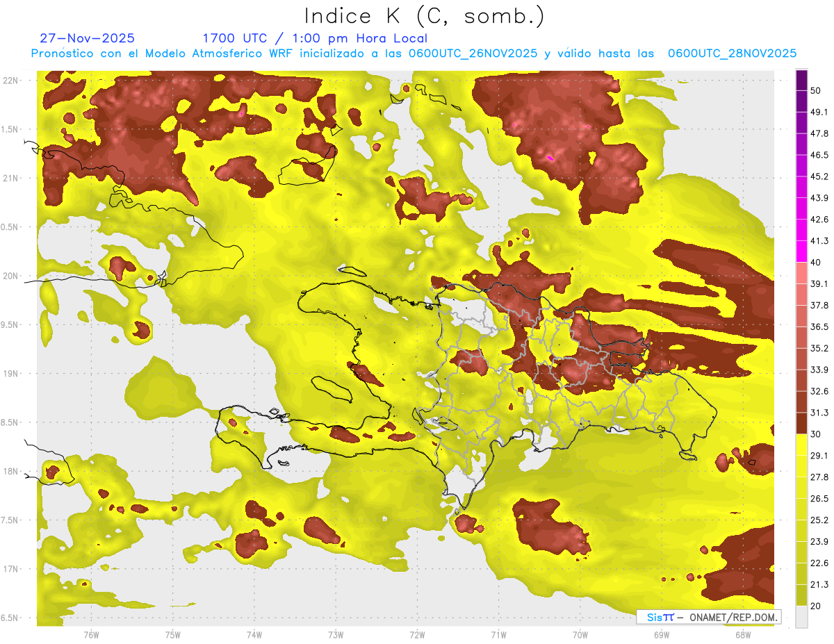Click the color bar value "29.1"
The height and width of the screenshot is (644, 834).
pos(819,456)
